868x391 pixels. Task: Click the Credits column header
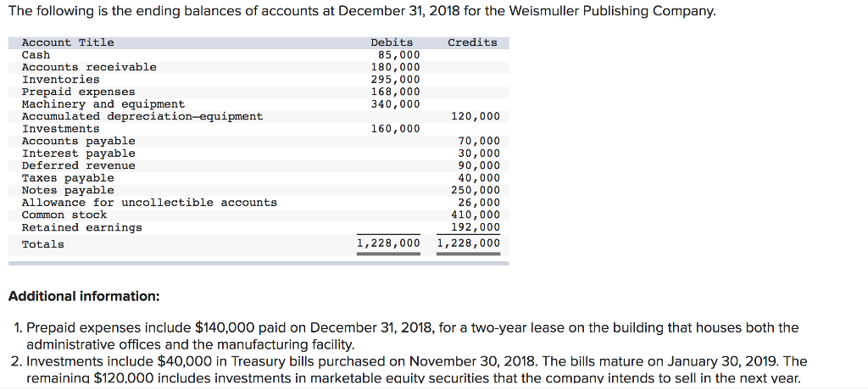point(472,42)
